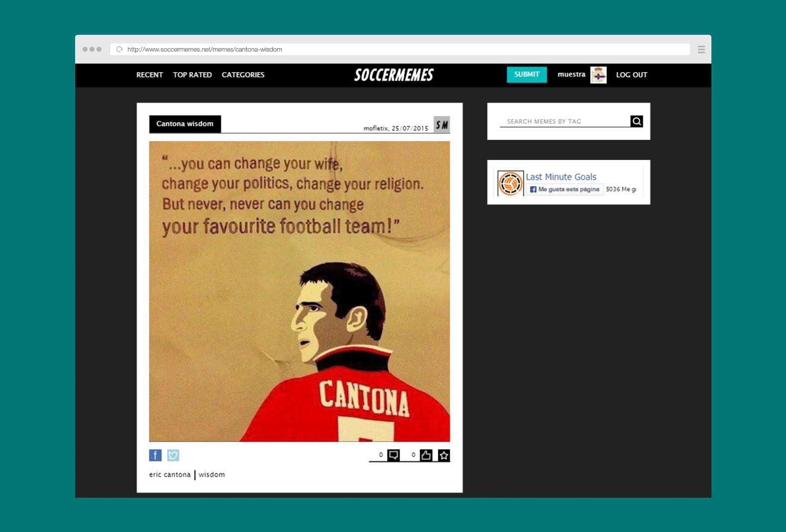Viewport: 786px width, 532px height.
Task: Share the meme on Twitter
Action: (173, 455)
